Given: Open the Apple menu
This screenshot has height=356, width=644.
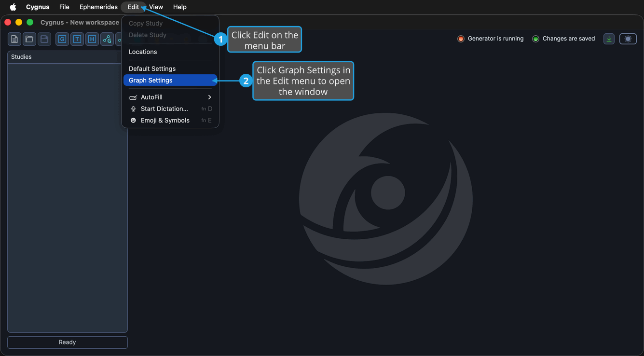Looking at the screenshot, I should pos(13,7).
